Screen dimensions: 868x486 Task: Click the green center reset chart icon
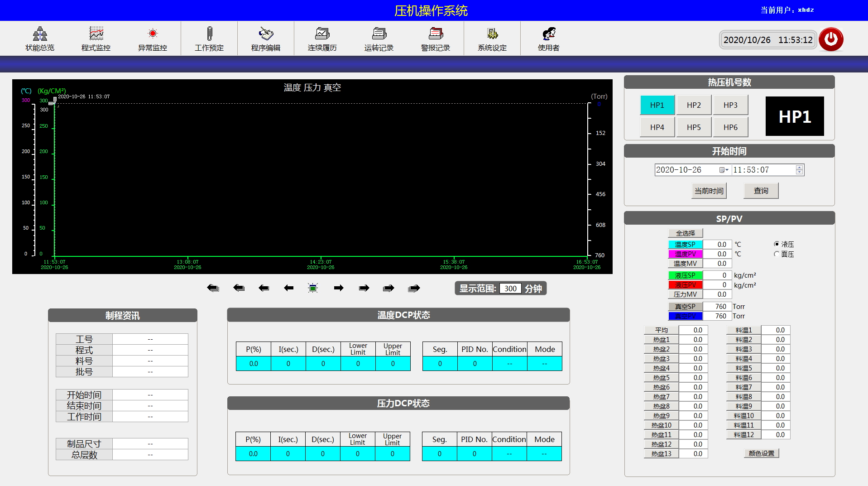313,288
